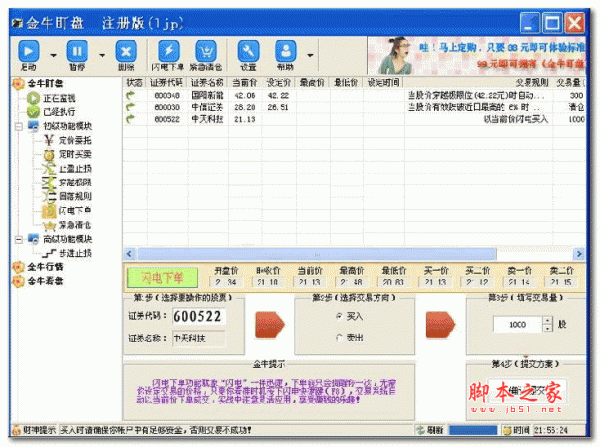The width and height of the screenshot is (600, 447).
Task: Click the 财神提示 icon in status bar
Action: (x=16, y=430)
